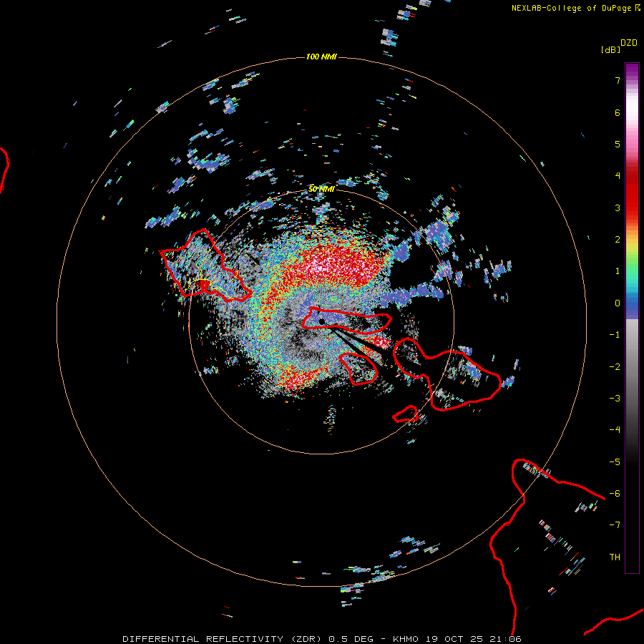Click the ZDR color scale bar
The width and height of the screenshot is (644, 644).
tap(632, 318)
